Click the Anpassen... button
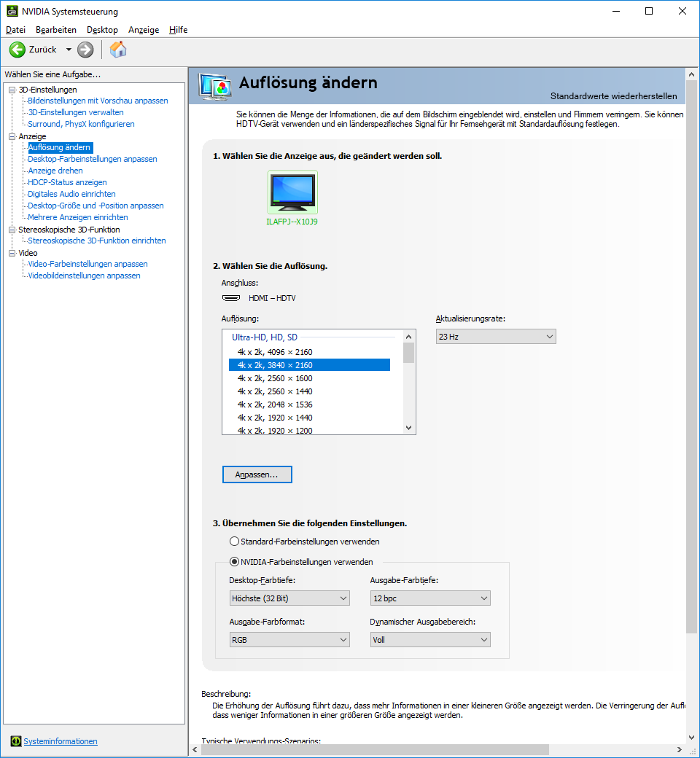 coord(257,474)
